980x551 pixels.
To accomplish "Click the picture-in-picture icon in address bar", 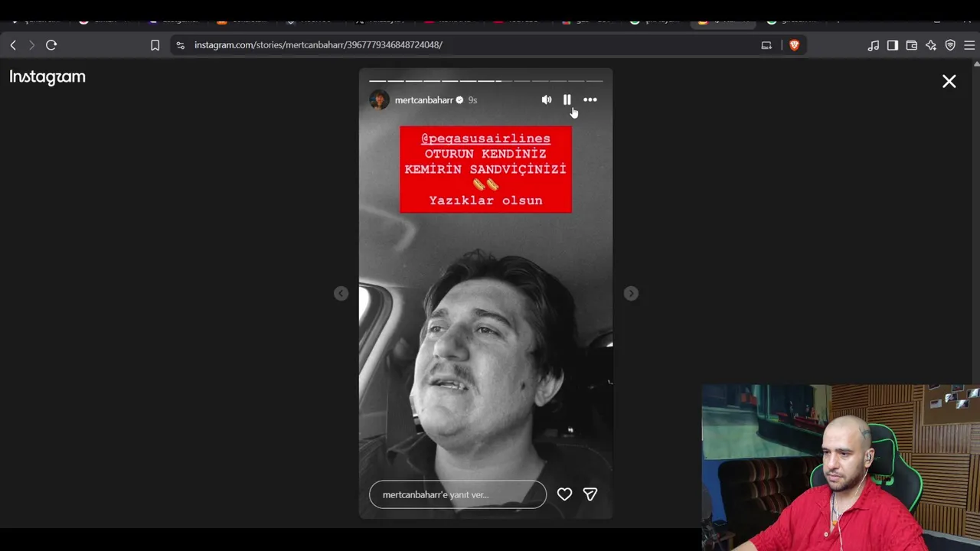I will [766, 45].
